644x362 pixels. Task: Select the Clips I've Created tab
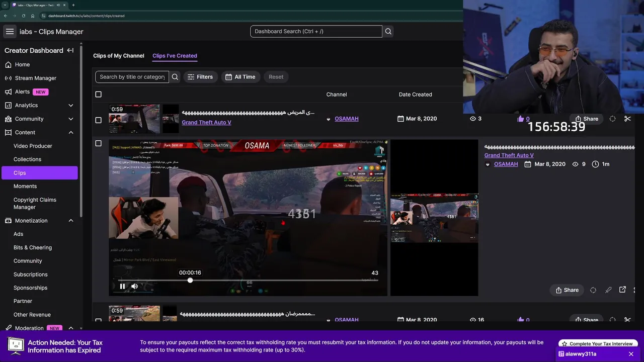[175, 56]
